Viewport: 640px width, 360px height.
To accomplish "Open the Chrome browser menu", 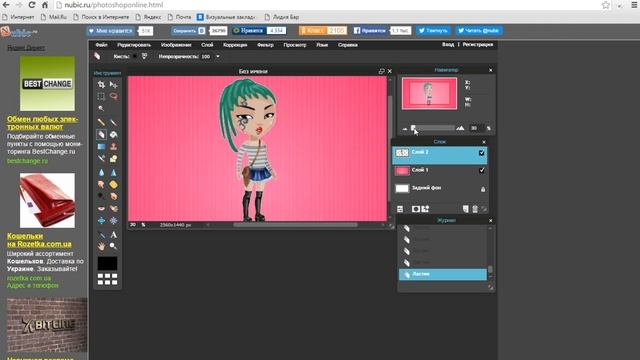I will [x=635, y=5].
